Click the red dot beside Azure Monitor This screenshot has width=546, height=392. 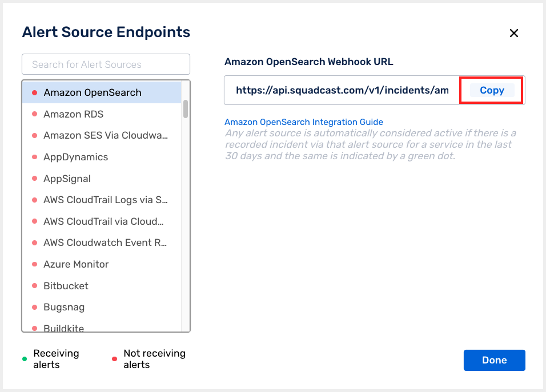click(35, 264)
